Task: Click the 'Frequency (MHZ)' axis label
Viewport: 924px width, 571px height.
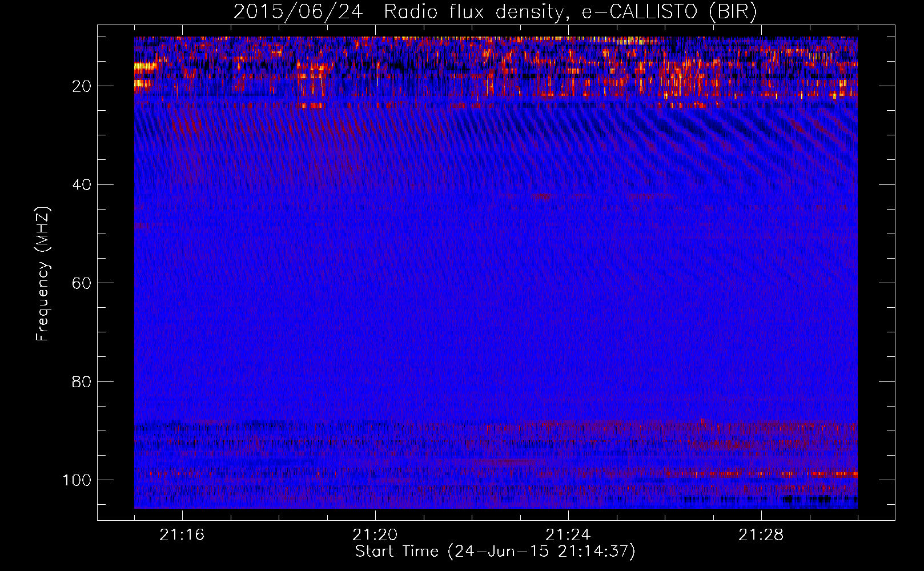Action: click(x=43, y=274)
